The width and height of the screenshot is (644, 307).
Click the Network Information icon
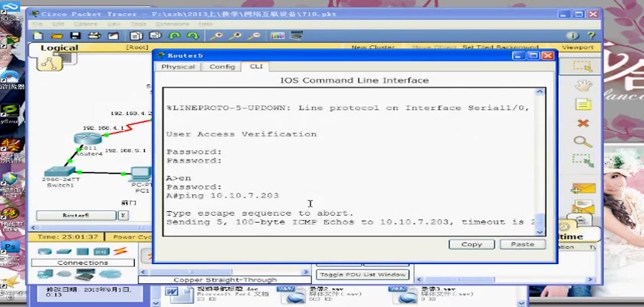click(x=573, y=36)
